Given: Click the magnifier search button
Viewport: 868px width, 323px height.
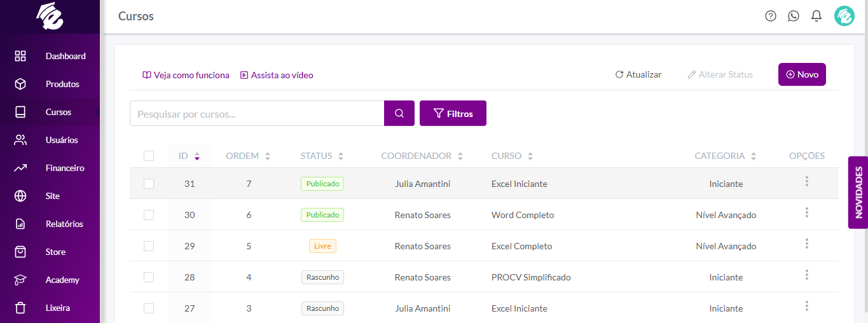Looking at the screenshot, I should [399, 113].
